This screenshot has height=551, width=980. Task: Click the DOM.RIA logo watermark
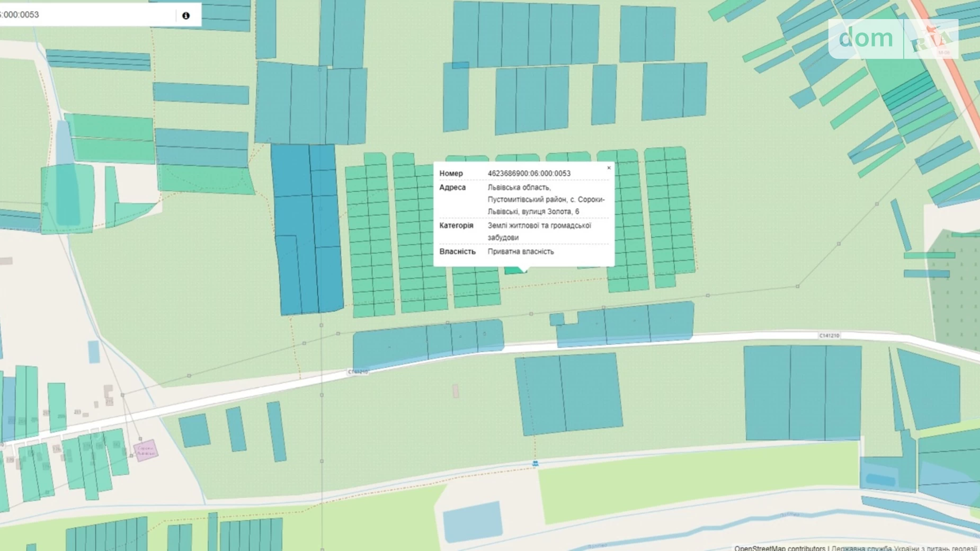coord(893,39)
